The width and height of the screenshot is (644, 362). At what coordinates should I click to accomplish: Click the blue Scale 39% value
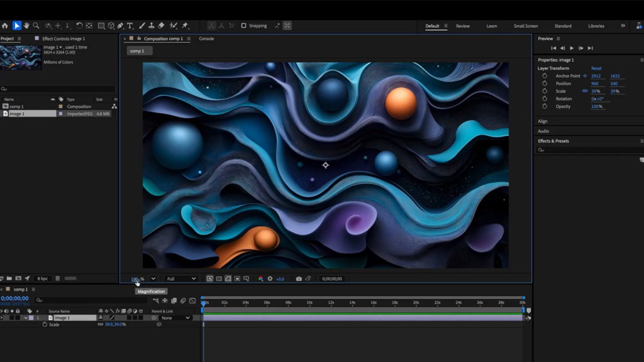(596, 90)
